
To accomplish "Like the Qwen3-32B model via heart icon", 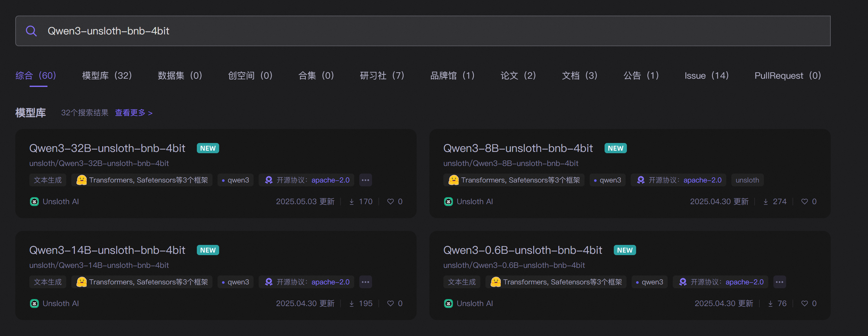I will tap(391, 202).
